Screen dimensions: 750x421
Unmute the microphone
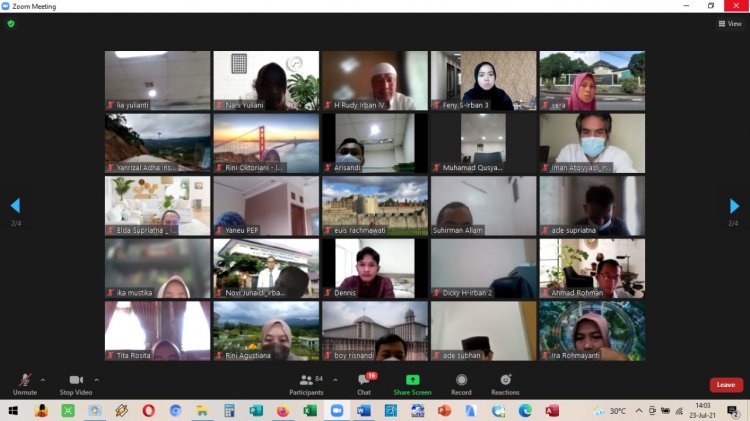click(x=25, y=385)
